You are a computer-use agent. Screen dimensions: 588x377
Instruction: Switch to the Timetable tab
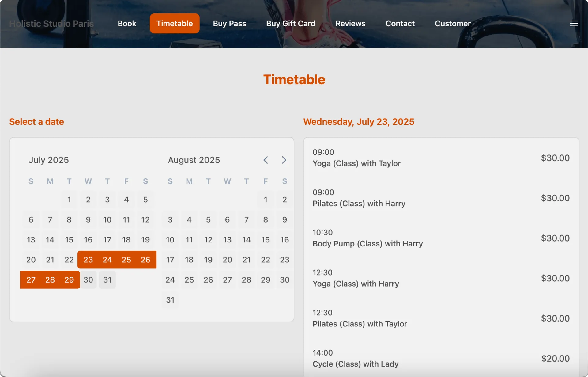(174, 23)
